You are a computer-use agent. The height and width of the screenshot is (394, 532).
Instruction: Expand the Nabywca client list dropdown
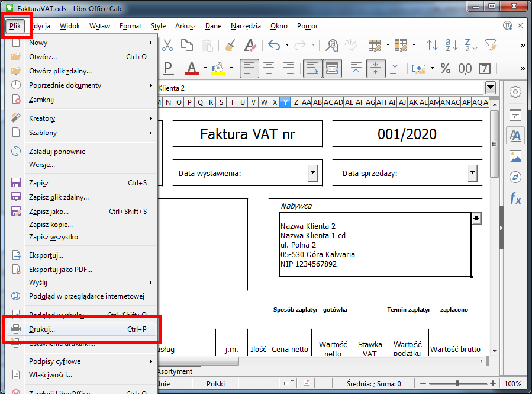pos(476,219)
